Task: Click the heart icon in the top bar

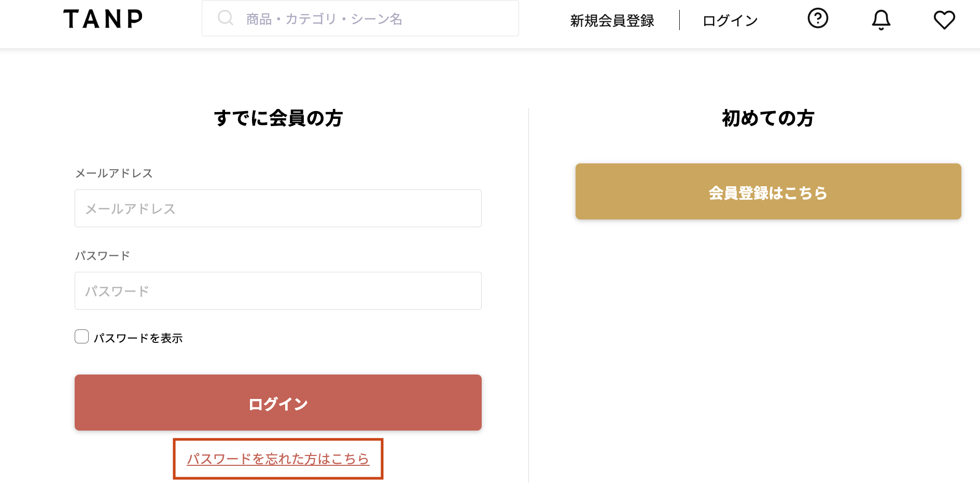Action: coord(944,19)
